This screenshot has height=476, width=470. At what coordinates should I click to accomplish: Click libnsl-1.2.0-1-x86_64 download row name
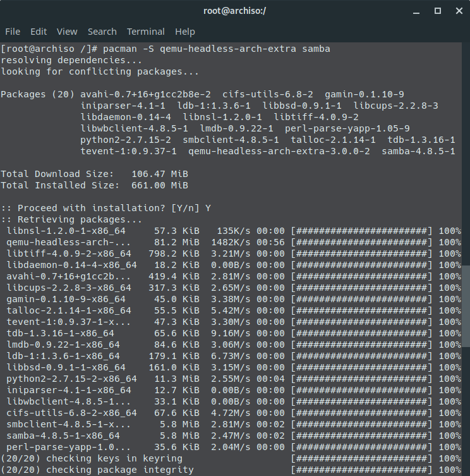tap(66, 231)
